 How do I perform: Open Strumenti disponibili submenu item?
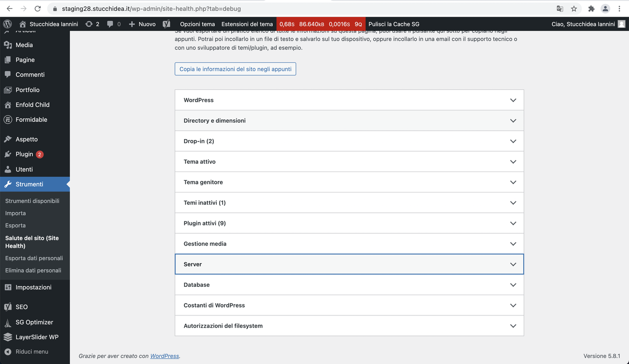tap(32, 201)
